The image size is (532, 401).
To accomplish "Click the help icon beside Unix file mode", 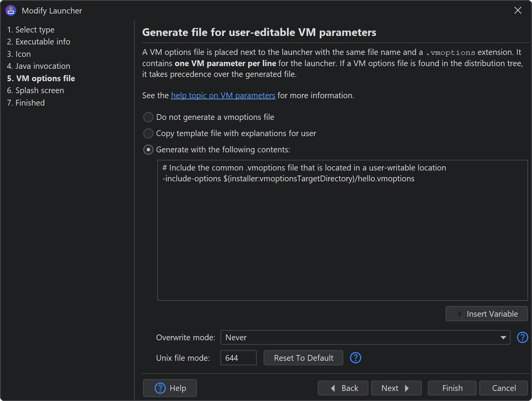I will pos(355,358).
